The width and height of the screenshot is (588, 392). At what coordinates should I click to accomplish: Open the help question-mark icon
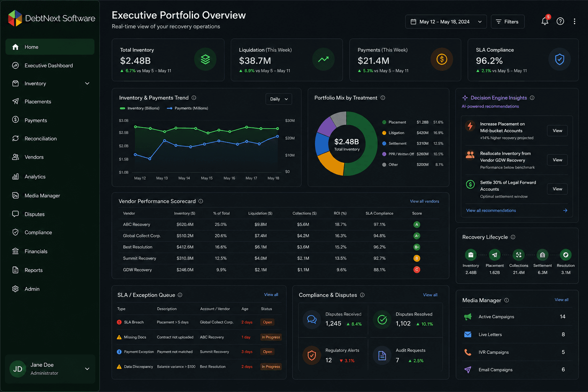560,21
